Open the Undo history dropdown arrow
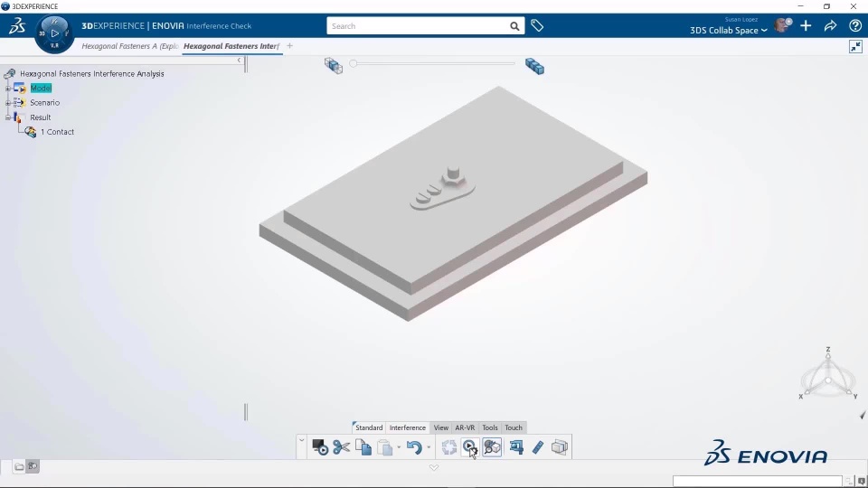Viewport: 868px width, 488px height. 429,447
